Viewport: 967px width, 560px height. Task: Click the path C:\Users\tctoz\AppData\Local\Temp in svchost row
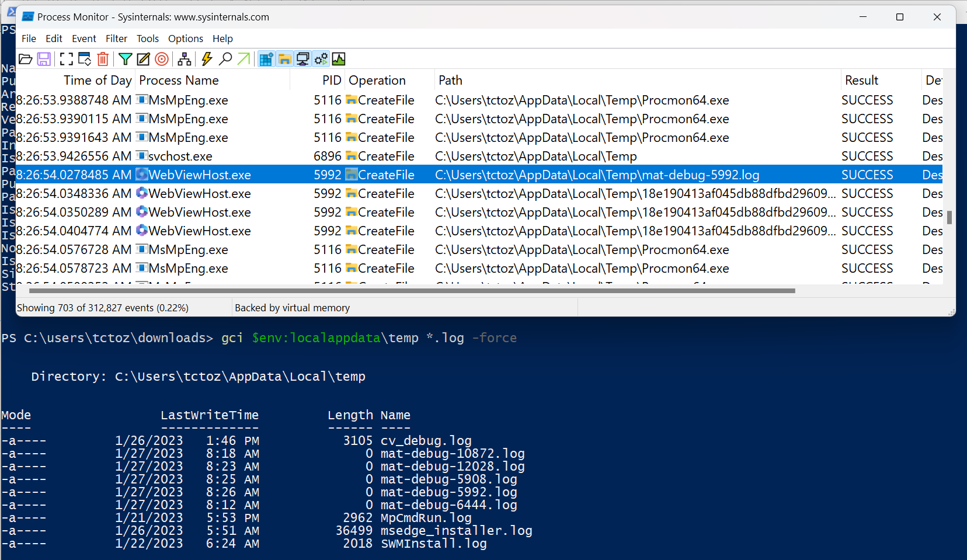pos(535,156)
